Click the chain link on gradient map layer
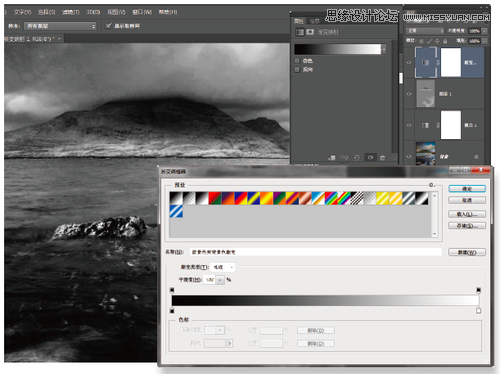 tap(438, 62)
